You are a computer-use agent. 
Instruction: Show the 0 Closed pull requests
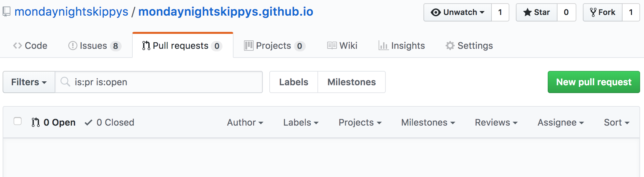click(110, 122)
